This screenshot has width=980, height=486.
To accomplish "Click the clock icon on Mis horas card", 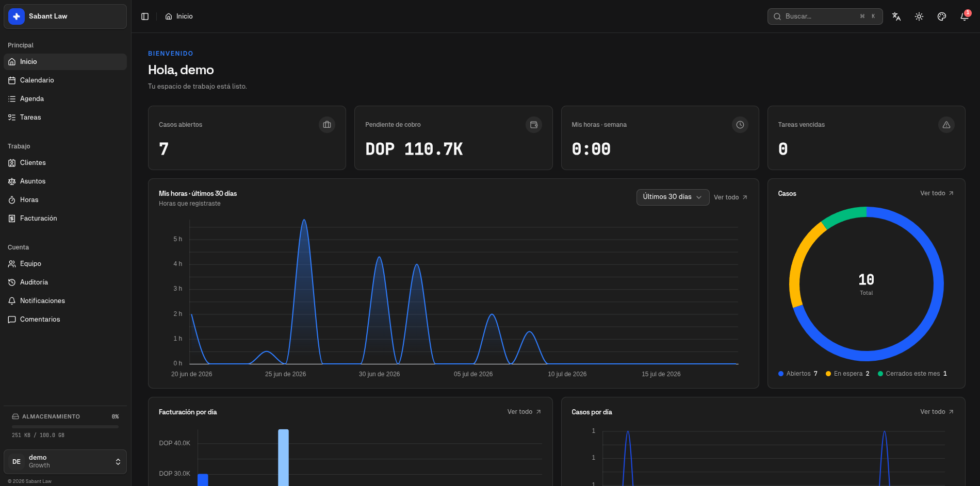I will [740, 125].
